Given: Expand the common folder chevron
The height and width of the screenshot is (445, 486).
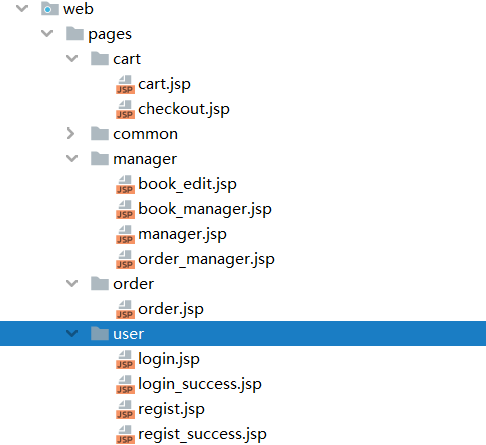Looking at the screenshot, I should point(70,133).
